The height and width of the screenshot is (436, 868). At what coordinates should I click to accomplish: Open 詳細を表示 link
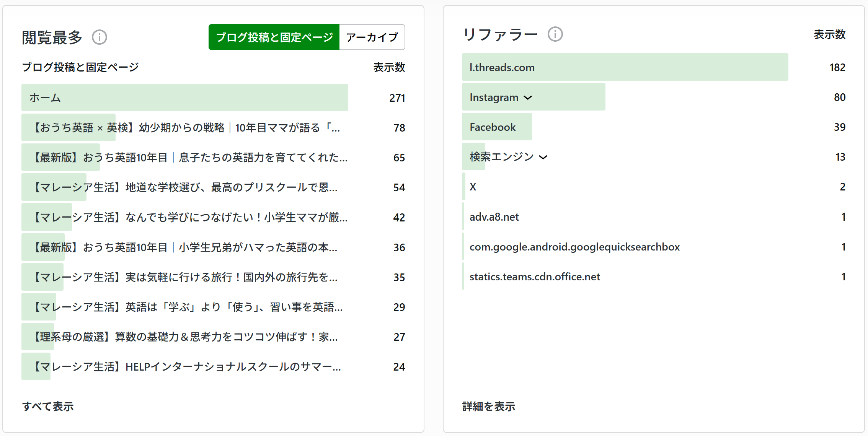488,406
